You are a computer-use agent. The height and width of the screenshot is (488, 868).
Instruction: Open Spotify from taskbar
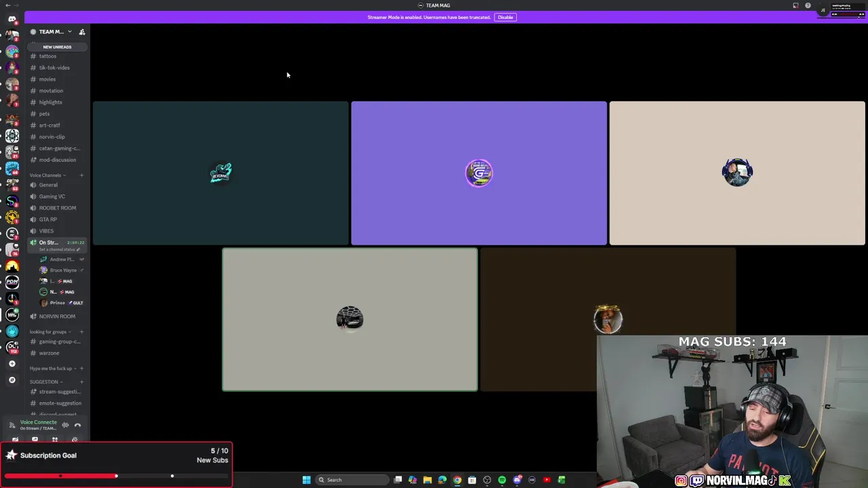coord(502,480)
